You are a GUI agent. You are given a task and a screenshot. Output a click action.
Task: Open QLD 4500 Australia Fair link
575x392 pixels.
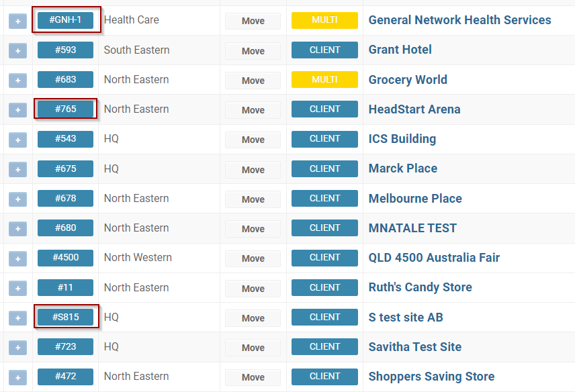click(434, 258)
